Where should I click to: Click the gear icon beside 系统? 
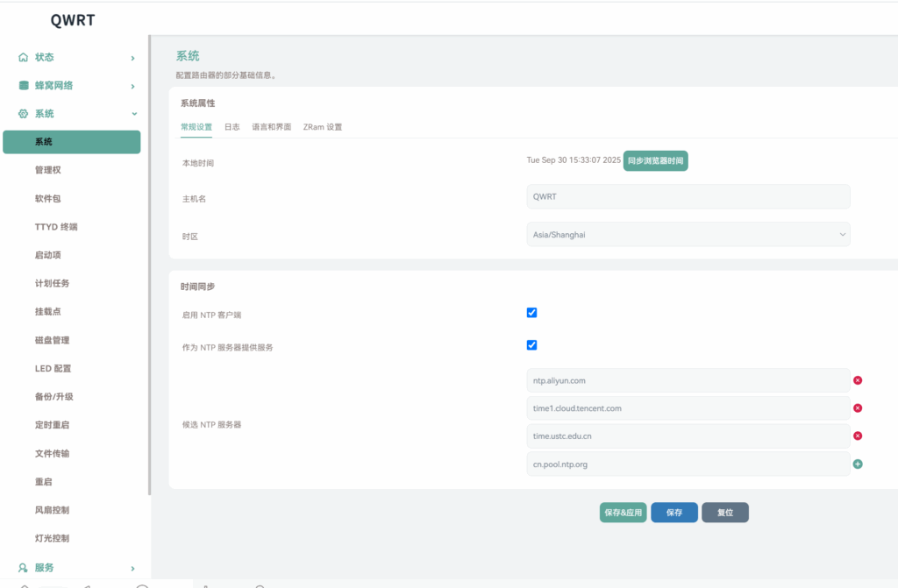24,114
